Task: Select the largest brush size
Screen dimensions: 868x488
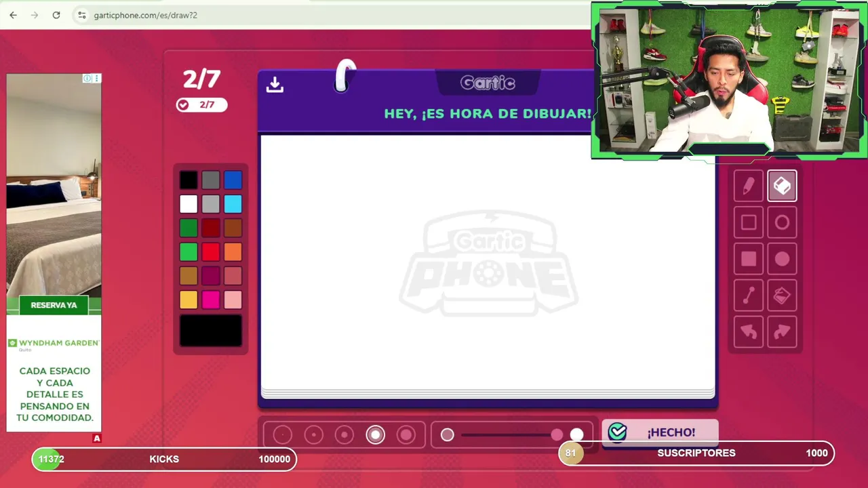Action: click(x=406, y=435)
